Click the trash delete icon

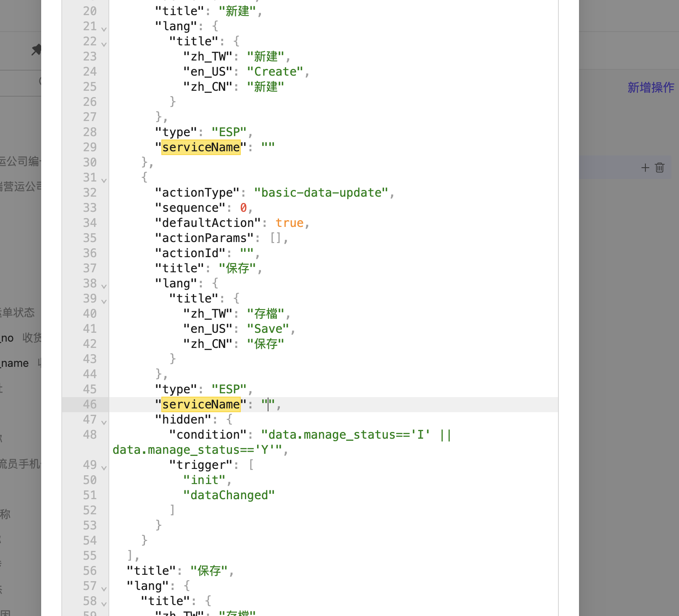pos(660,168)
